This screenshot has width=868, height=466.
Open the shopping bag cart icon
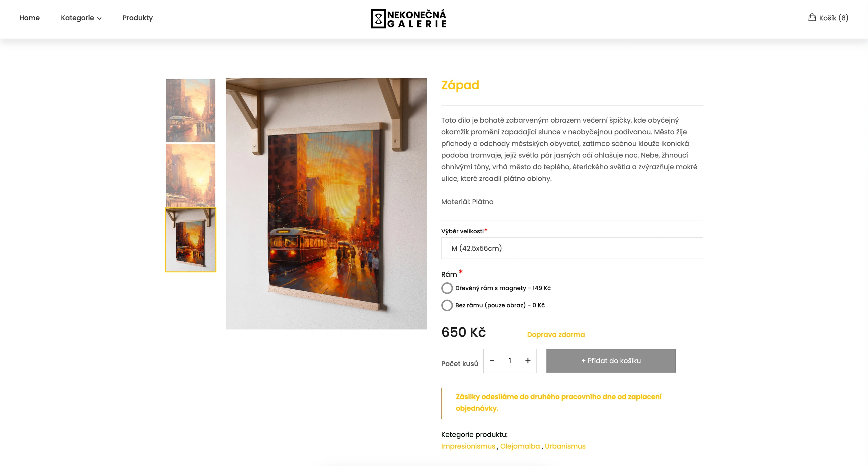click(812, 18)
